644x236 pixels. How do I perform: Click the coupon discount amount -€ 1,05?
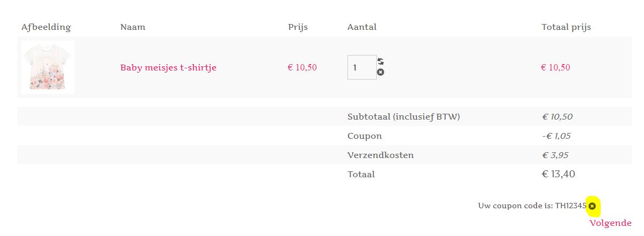[556, 136]
